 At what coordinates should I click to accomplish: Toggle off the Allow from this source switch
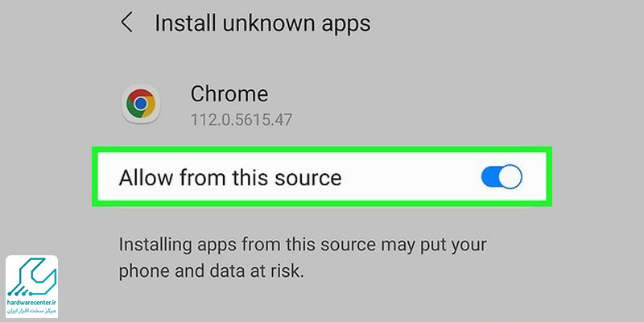502,177
